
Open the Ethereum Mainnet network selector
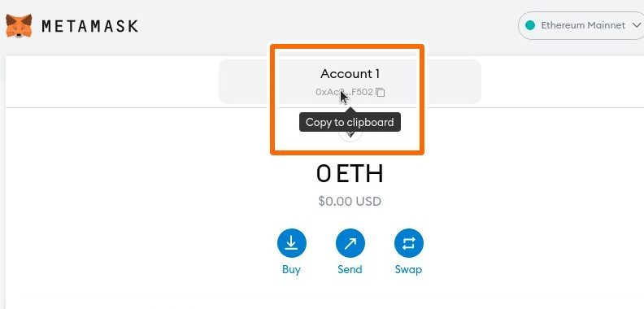581,25
